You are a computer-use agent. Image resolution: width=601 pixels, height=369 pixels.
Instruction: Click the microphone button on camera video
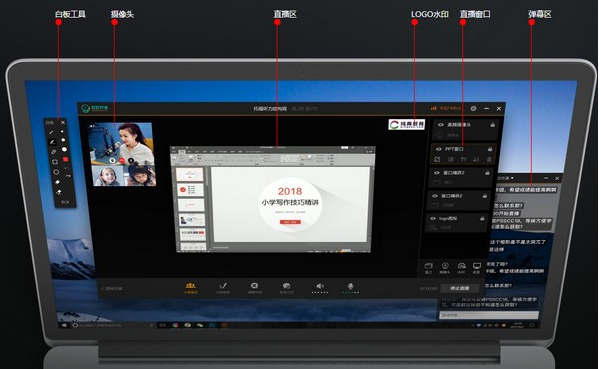click(x=131, y=161)
